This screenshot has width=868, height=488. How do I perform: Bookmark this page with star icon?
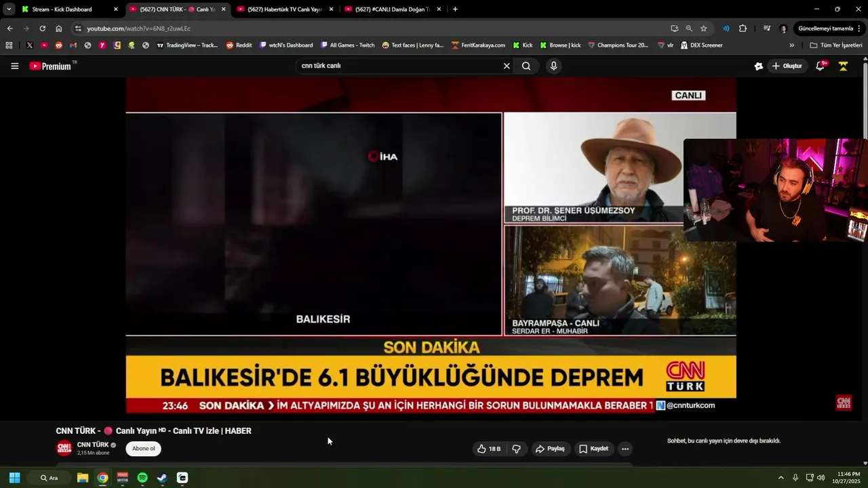[x=704, y=28]
